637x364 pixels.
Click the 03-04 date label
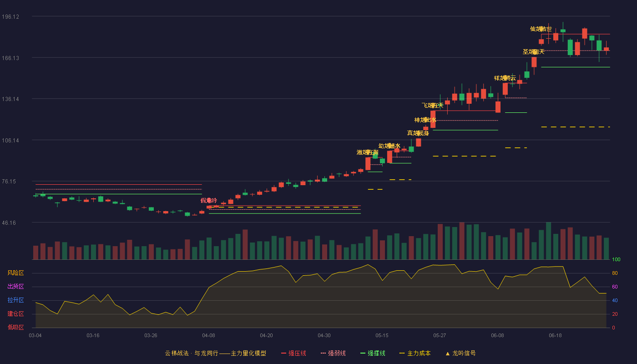coord(35,335)
